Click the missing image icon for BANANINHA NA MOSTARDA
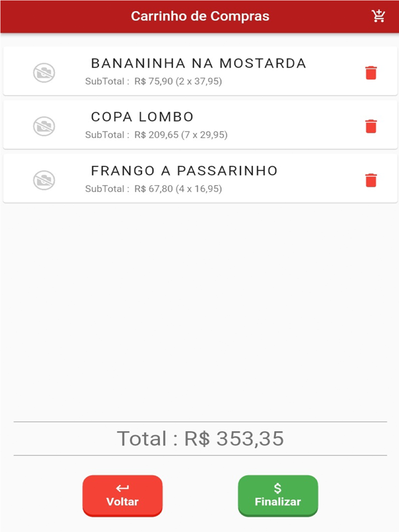This screenshot has width=399, height=532. point(43,72)
